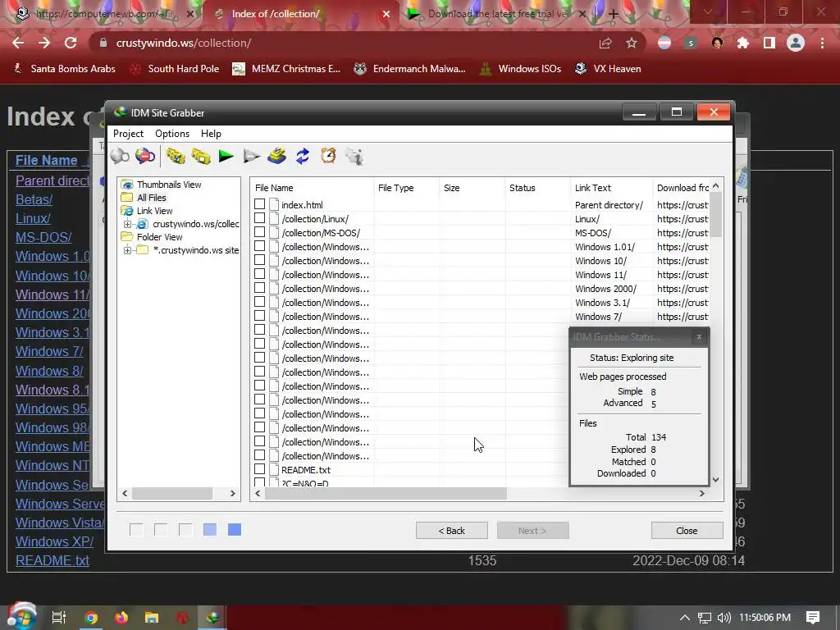Open the Options menu

point(172,134)
